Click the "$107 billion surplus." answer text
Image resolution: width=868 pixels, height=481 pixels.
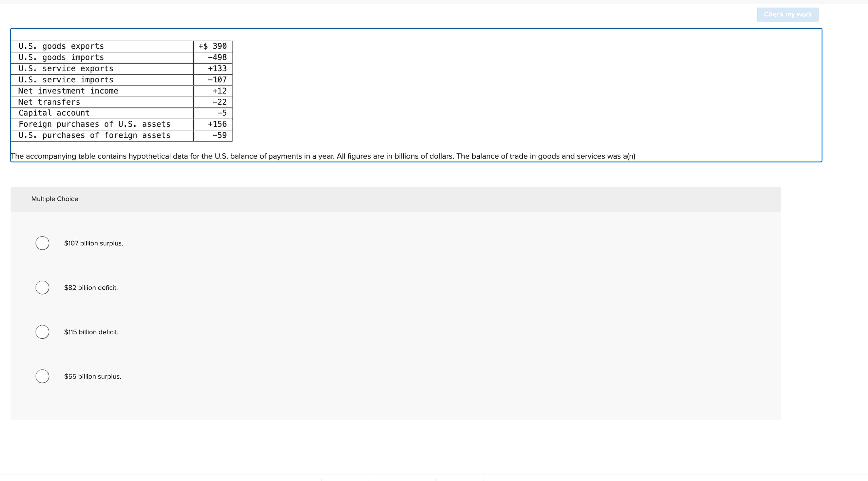click(x=93, y=243)
